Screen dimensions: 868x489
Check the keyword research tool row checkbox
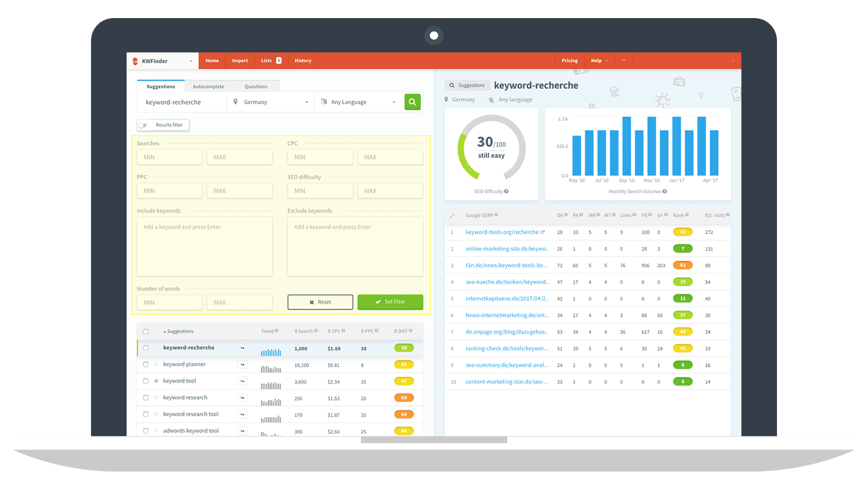point(146,414)
